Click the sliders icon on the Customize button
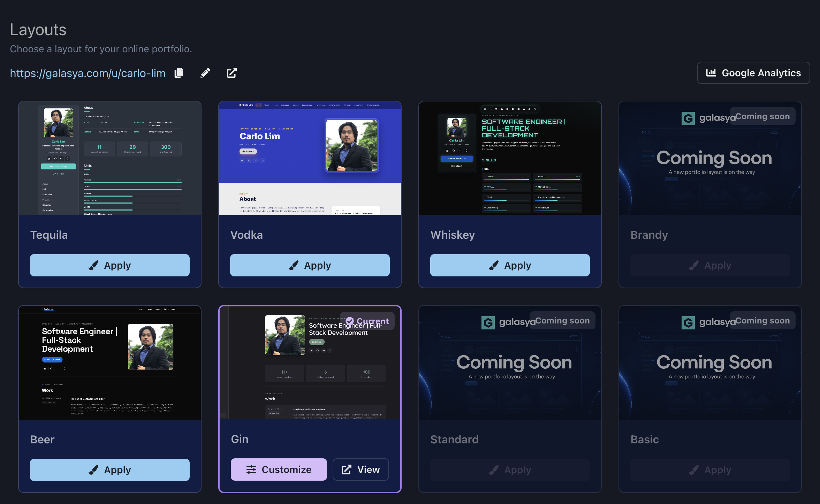 coord(251,469)
